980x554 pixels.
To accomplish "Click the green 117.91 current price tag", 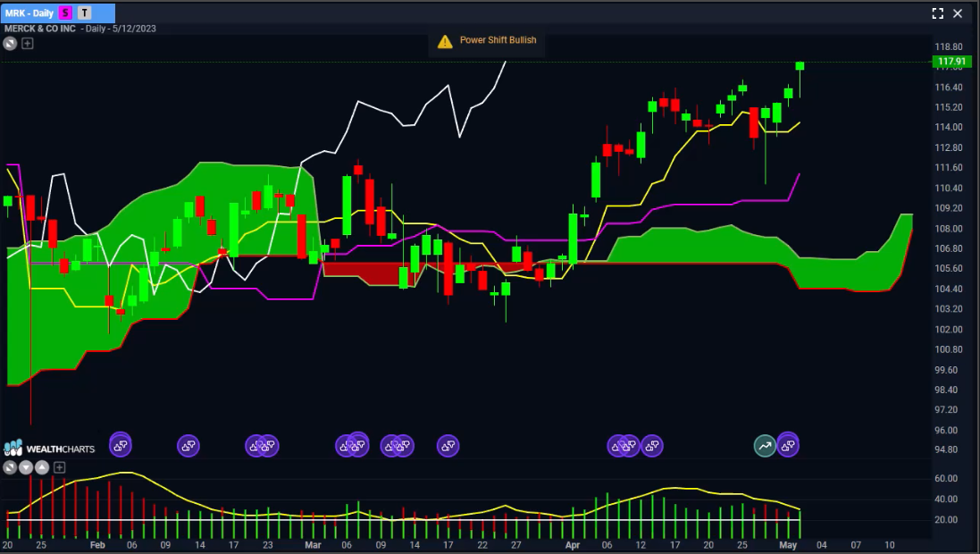I will point(951,62).
